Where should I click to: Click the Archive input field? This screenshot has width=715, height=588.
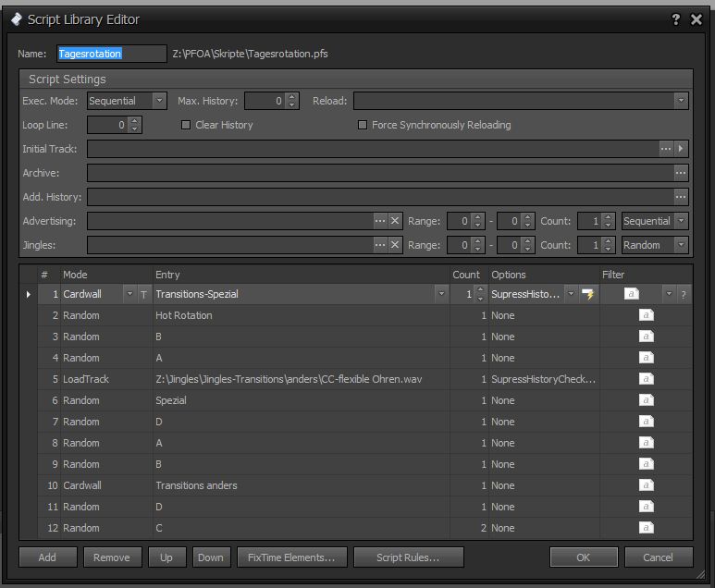(380, 173)
